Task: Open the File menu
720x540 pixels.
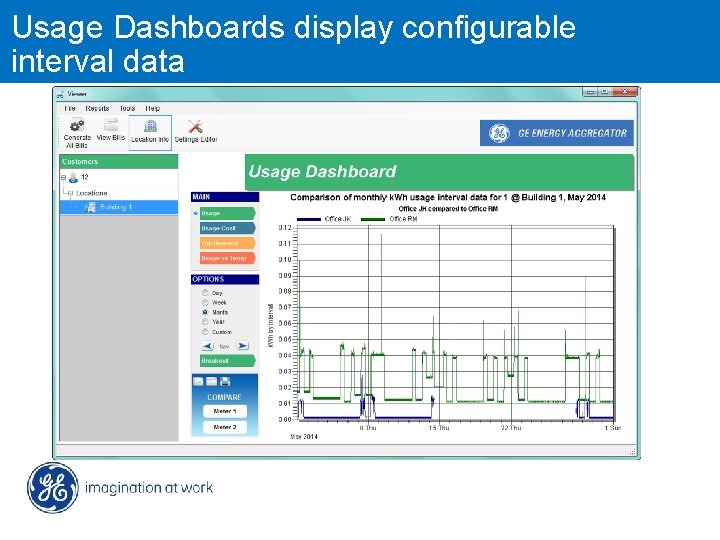Action: 70,108
